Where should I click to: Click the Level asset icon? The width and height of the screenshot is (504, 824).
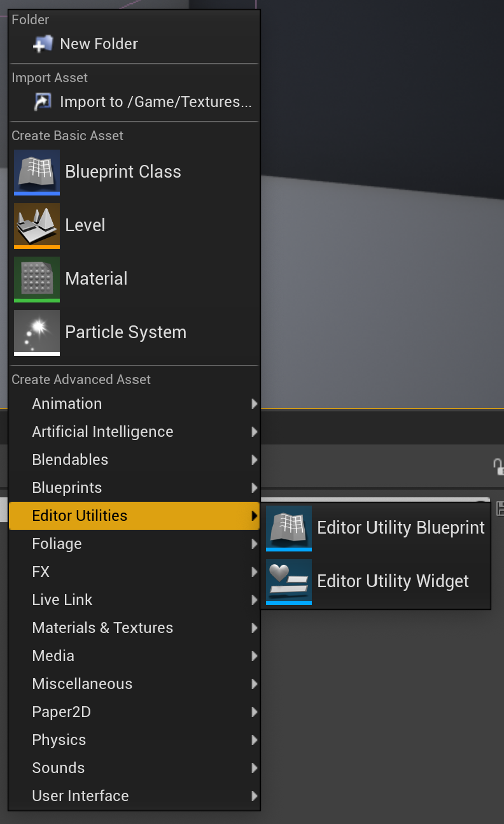pos(36,225)
